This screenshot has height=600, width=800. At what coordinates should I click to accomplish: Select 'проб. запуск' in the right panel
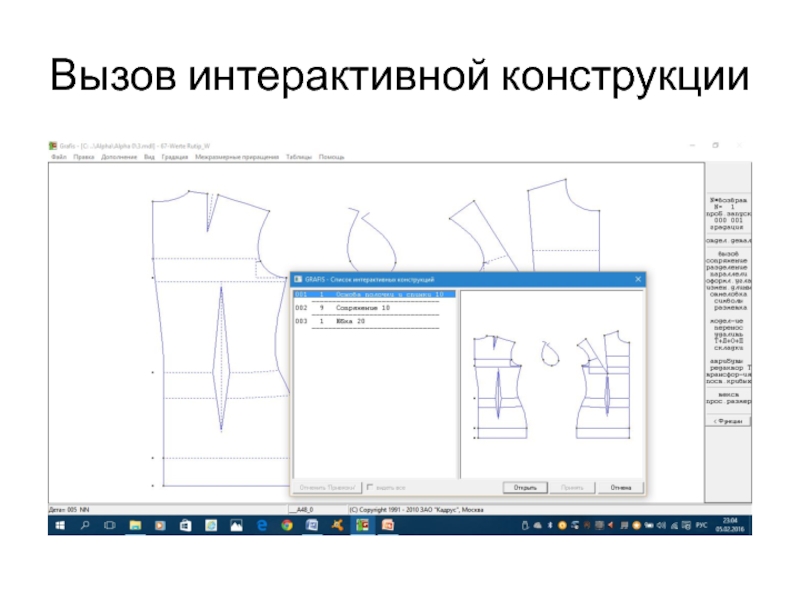[x=728, y=214]
